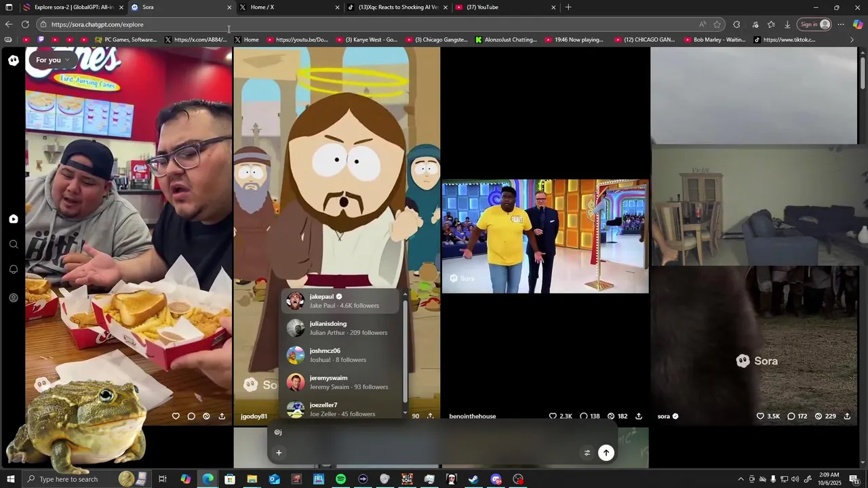Add attachment with plus button in composer

click(x=278, y=453)
